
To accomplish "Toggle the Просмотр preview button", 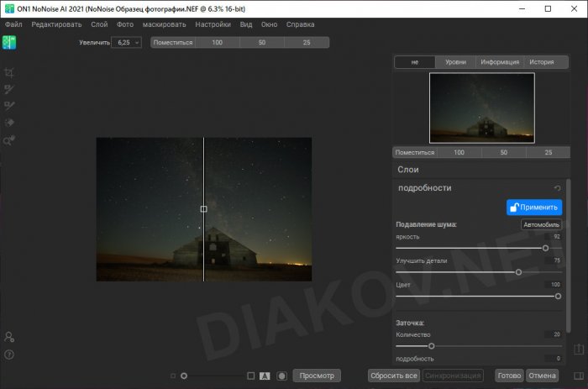I will pyautogui.click(x=318, y=376).
